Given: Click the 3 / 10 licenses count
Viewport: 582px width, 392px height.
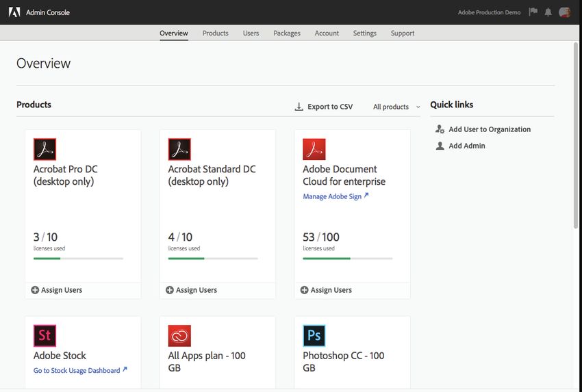Looking at the screenshot, I should (45, 237).
